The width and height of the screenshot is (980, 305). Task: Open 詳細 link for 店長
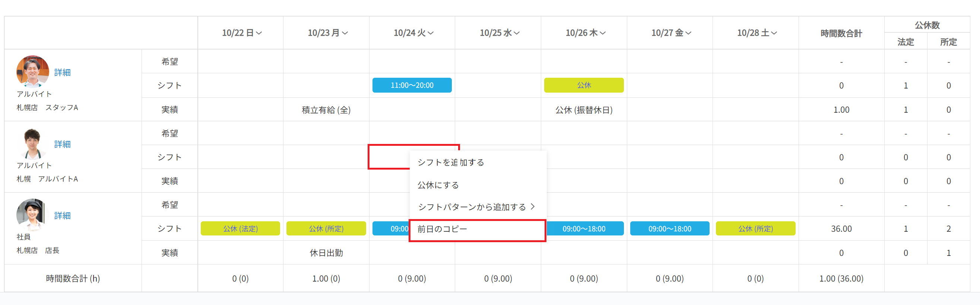pyautogui.click(x=63, y=216)
